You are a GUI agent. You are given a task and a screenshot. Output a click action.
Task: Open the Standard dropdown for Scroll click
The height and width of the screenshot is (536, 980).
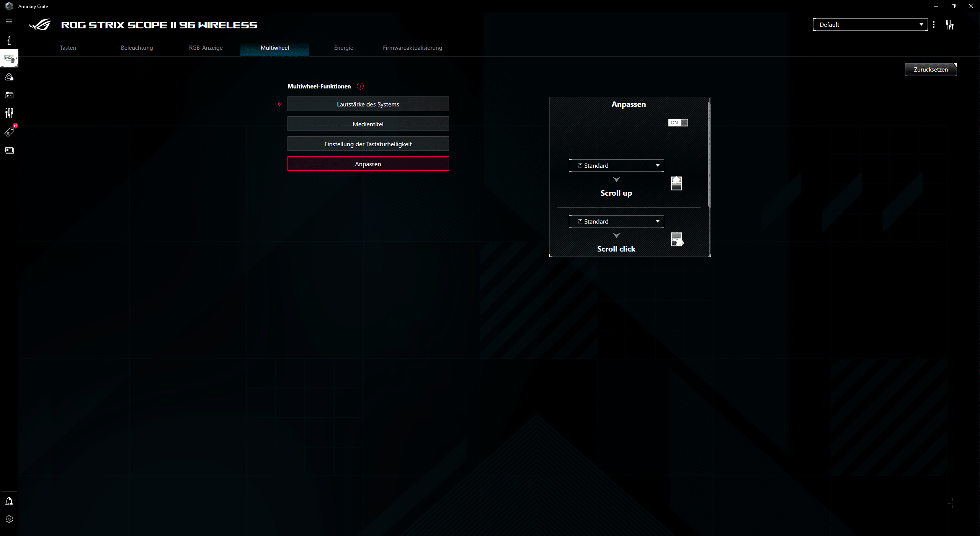(616, 221)
